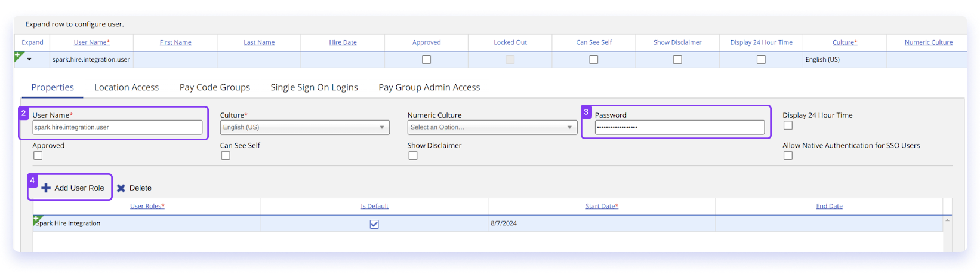The height and width of the screenshot is (273, 980).
Task: Sort by Last Name column header
Action: (259, 42)
